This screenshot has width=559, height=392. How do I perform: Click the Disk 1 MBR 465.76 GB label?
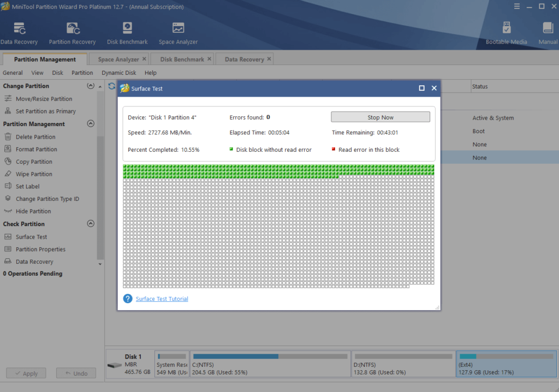pos(137,364)
